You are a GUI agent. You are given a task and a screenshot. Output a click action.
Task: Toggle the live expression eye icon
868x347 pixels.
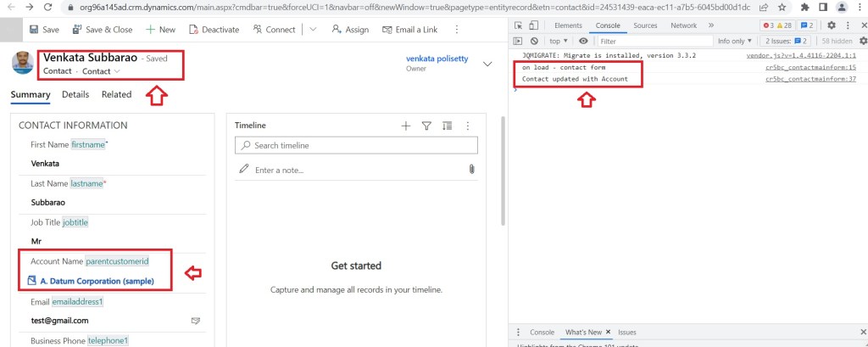coord(583,41)
